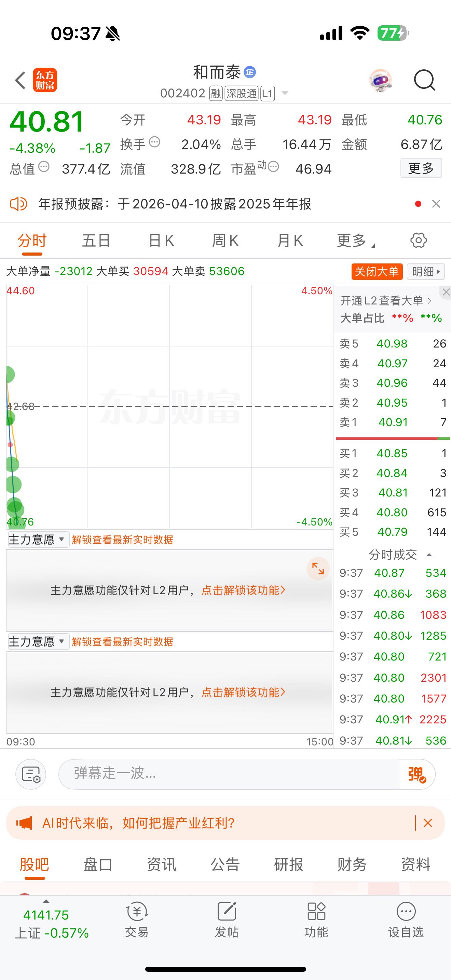Tap the speaker announcement icon

18,204
